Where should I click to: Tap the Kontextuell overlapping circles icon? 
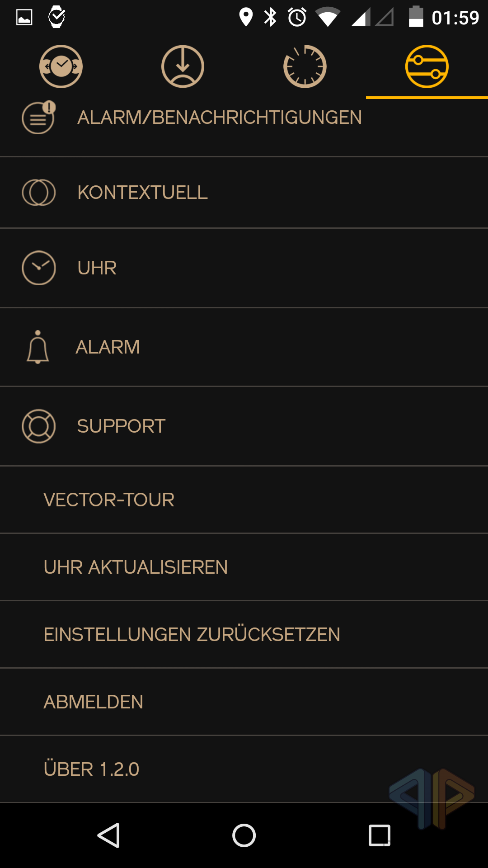click(39, 193)
